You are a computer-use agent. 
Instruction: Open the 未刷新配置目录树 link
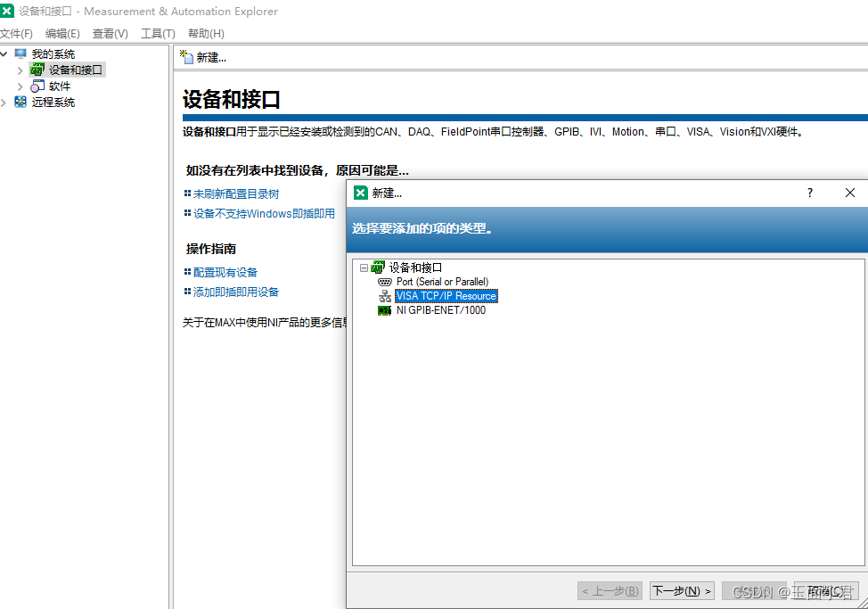pyautogui.click(x=236, y=193)
